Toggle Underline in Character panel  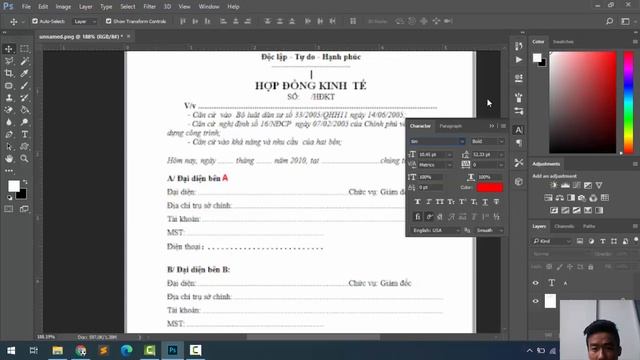(x=485, y=202)
